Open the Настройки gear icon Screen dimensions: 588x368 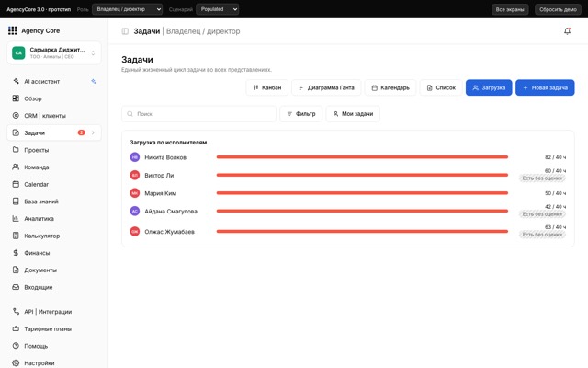(16, 363)
